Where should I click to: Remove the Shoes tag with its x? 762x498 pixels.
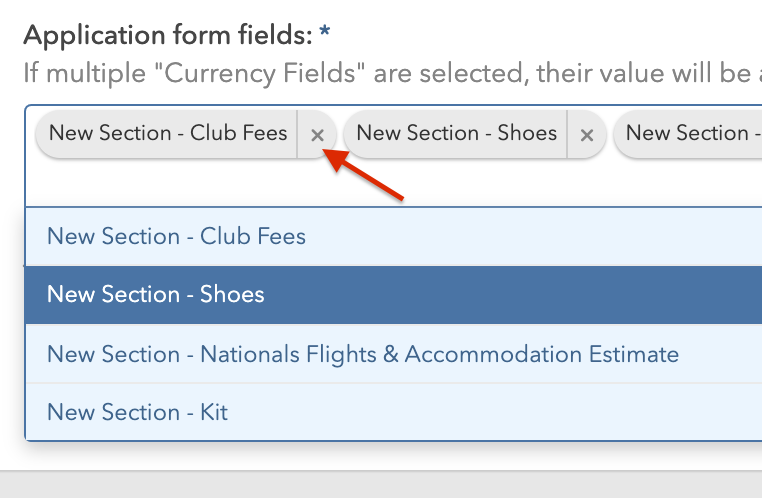point(587,135)
